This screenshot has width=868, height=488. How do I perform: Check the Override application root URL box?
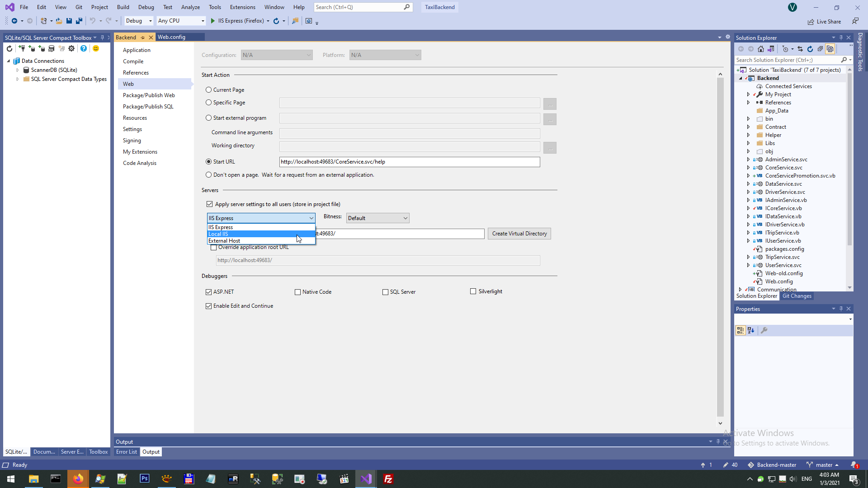213,247
